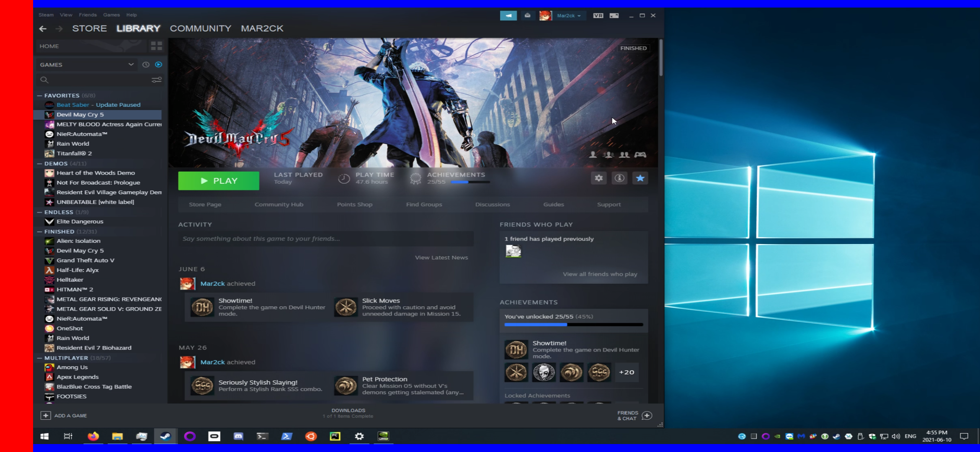Click the activity status text field
The height and width of the screenshot is (452, 980).
(x=326, y=239)
